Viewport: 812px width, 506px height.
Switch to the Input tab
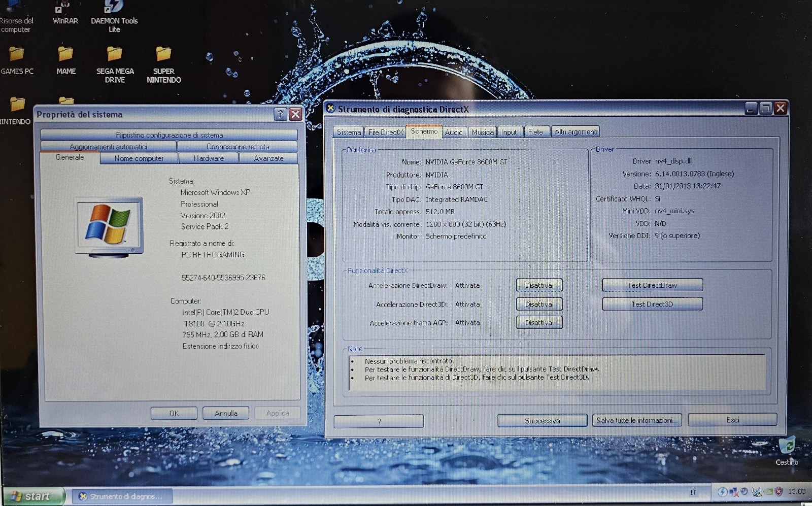(x=509, y=132)
